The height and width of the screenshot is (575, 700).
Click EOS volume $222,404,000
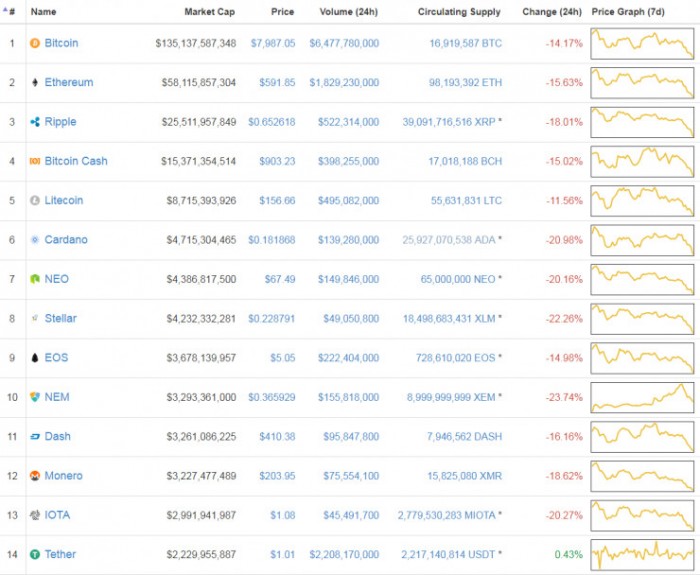[x=349, y=358]
